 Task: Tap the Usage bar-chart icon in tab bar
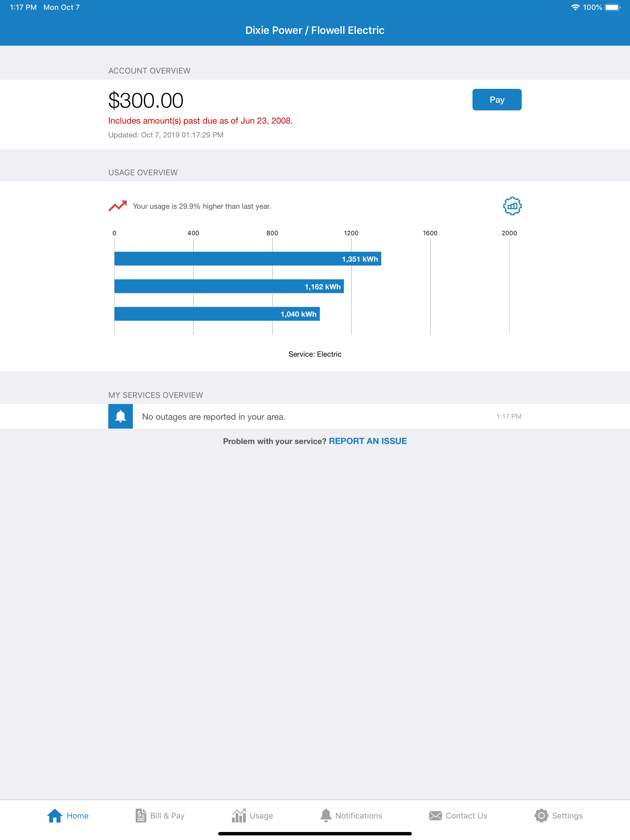(239, 815)
